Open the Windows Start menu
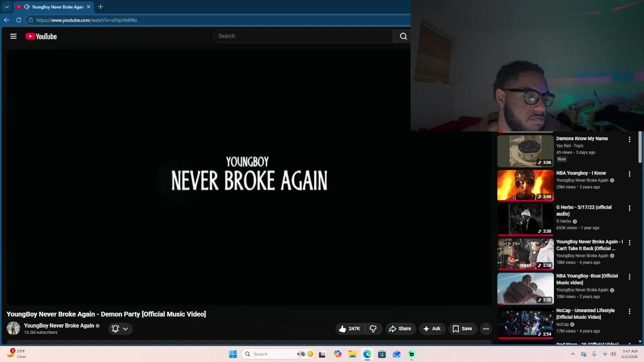Viewport: 644px width, 362px height. click(x=233, y=354)
